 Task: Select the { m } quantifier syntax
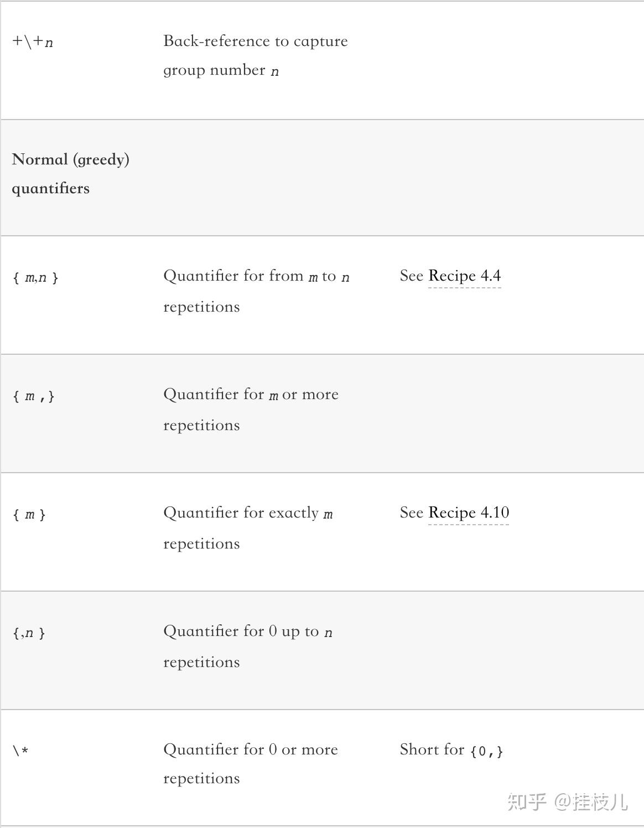pos(29,514)
